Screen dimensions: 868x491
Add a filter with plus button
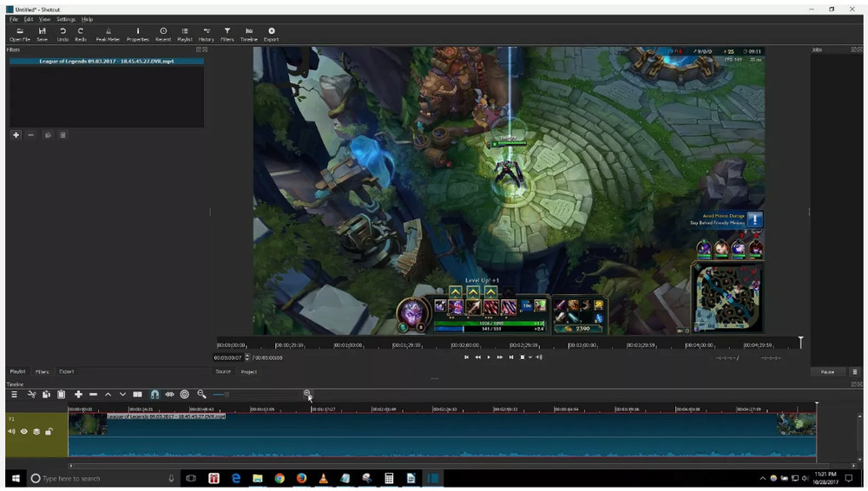[x=16, y=134]
